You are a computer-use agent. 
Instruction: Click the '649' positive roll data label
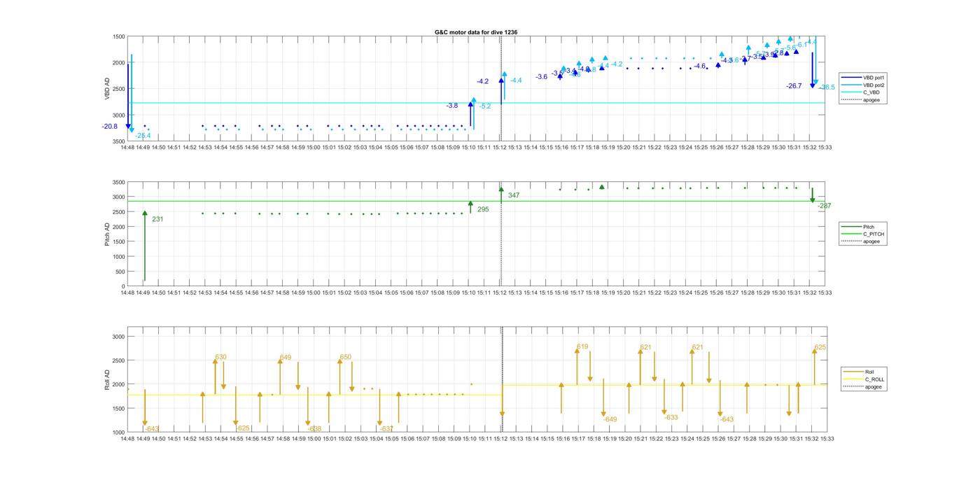pos(285,358)
